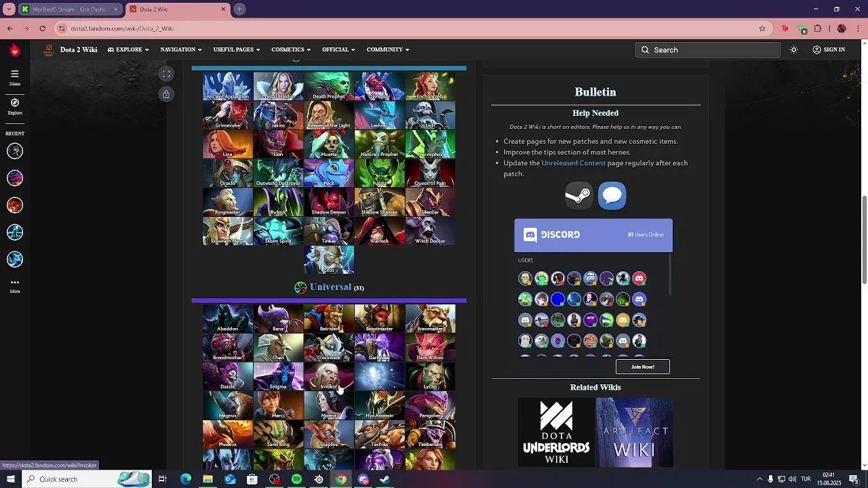Toggle the light/dark theme sun icon
This screenshot has width=868, height=488.
coord(793,49)
